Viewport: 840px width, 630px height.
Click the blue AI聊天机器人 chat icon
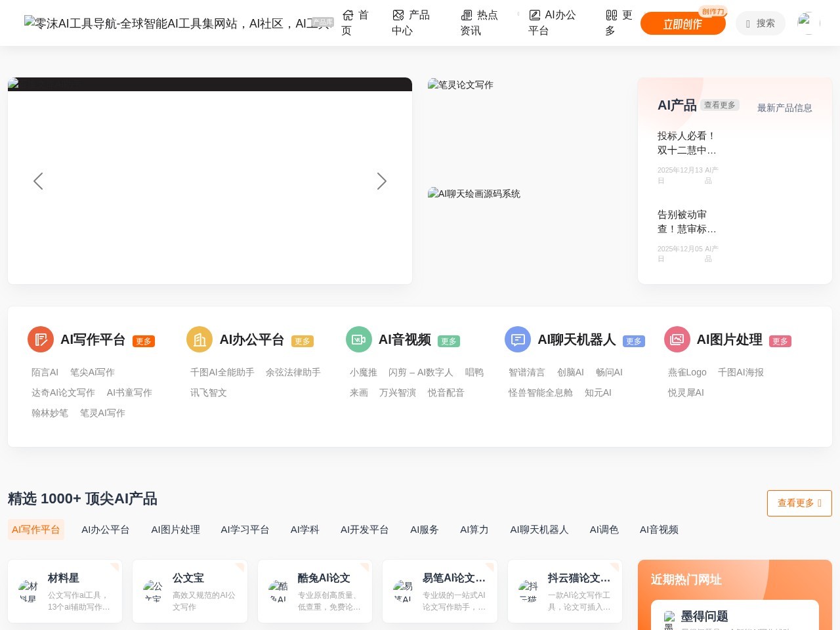coord(517,339)
